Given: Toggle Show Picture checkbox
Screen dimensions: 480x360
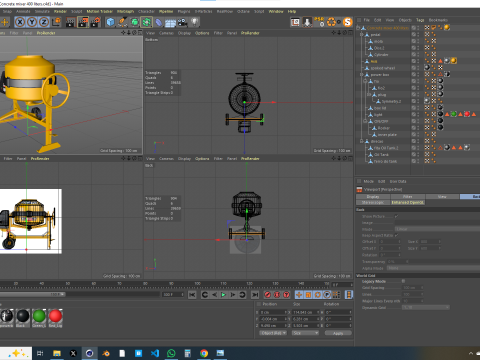Looking at the screenshot, I should [396, 216].
